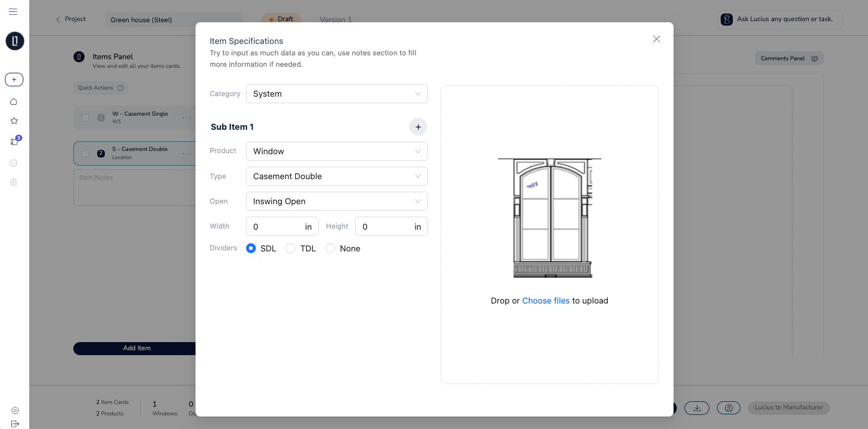Viewport: 868px width, 429px height.
Task: Choose None for dividers
Action: pyautogui.click(x=330, y=248)
